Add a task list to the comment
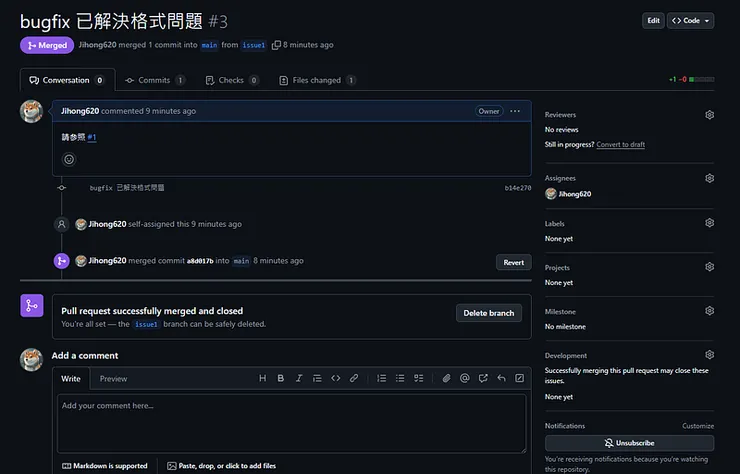This screenshot has width=740, height=474. (x=418, y=378)
